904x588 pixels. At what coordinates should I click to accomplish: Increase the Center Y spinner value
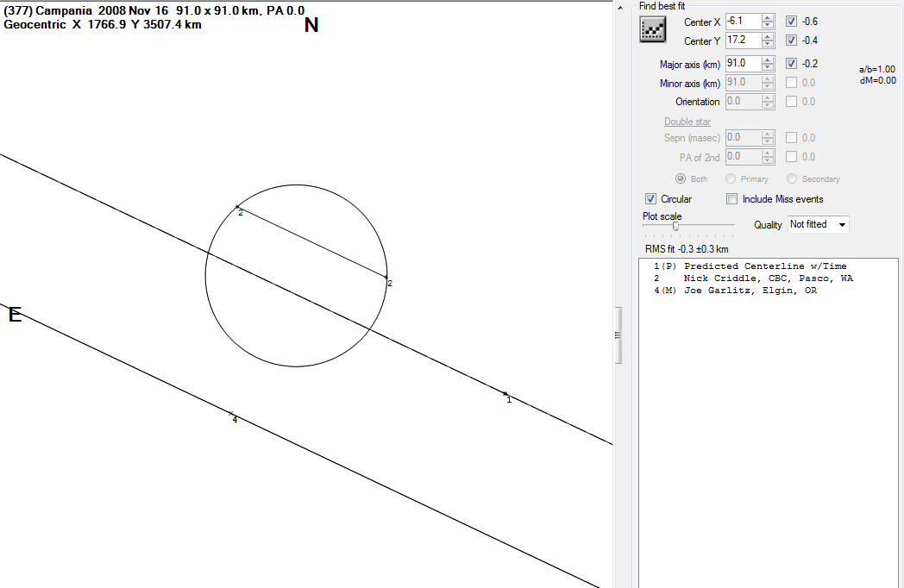(x=768, y=37)
